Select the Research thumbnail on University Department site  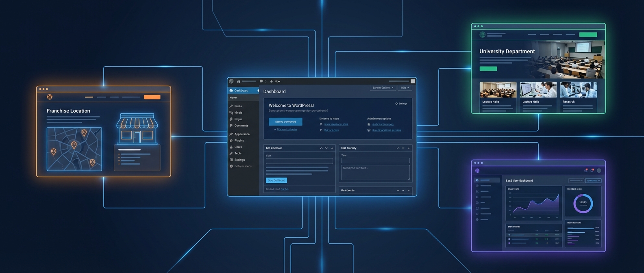click(x=578, y=90)
